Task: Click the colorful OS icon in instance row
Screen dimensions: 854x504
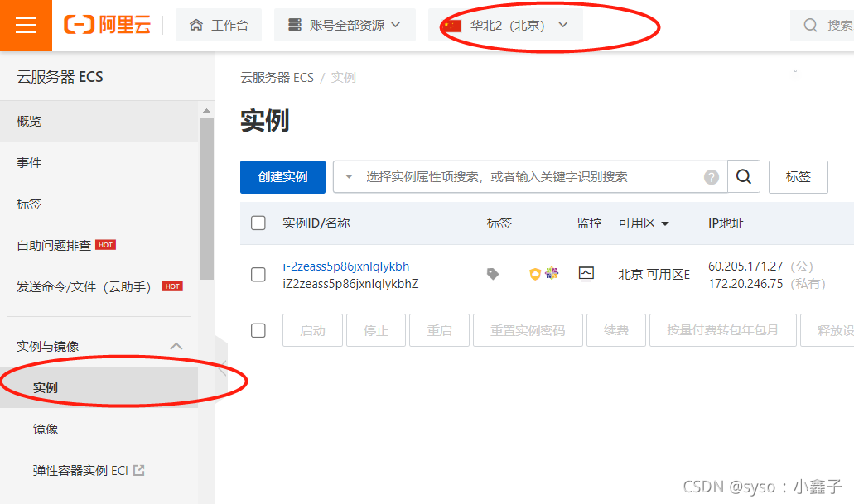Action: point(552,273)
